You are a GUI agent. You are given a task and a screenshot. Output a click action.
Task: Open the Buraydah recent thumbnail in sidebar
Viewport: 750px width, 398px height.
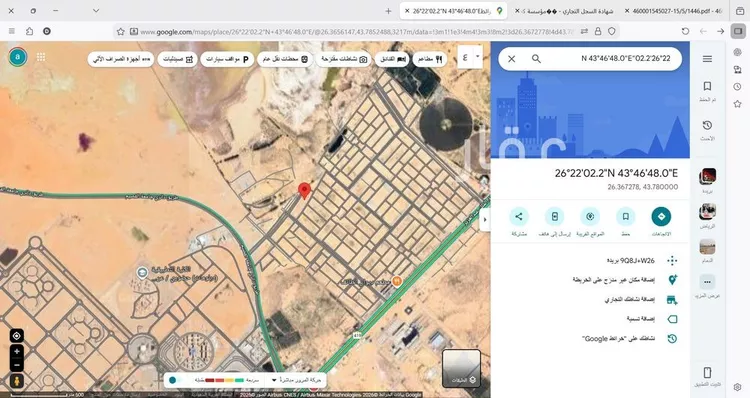(x=707, y=176)
